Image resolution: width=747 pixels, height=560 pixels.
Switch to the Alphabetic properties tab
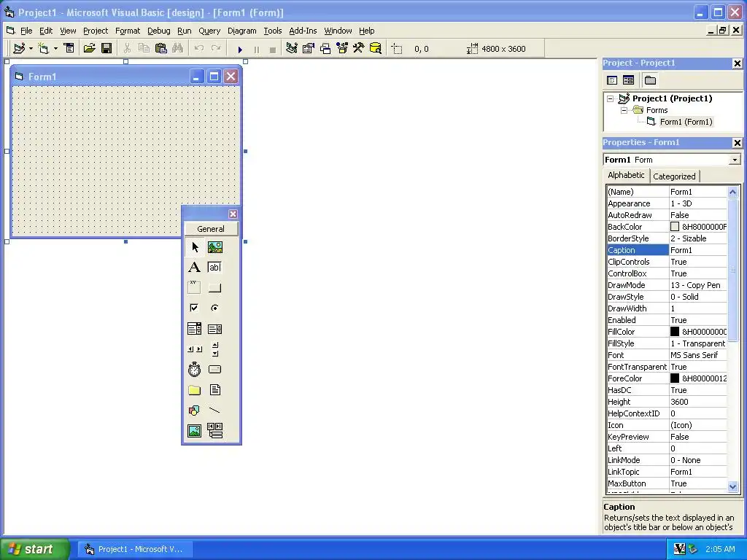click(626, 175)
